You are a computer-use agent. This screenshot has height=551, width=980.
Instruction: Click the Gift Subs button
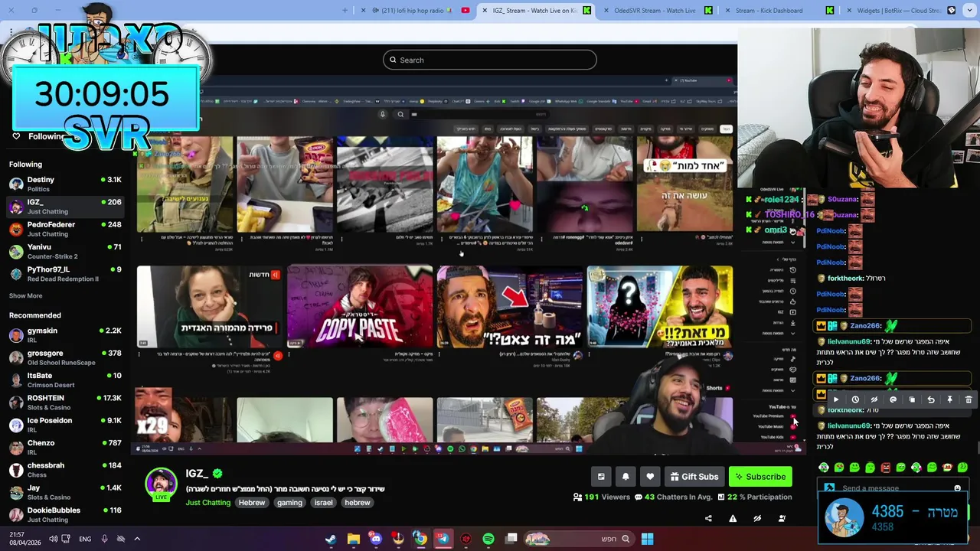694,477
